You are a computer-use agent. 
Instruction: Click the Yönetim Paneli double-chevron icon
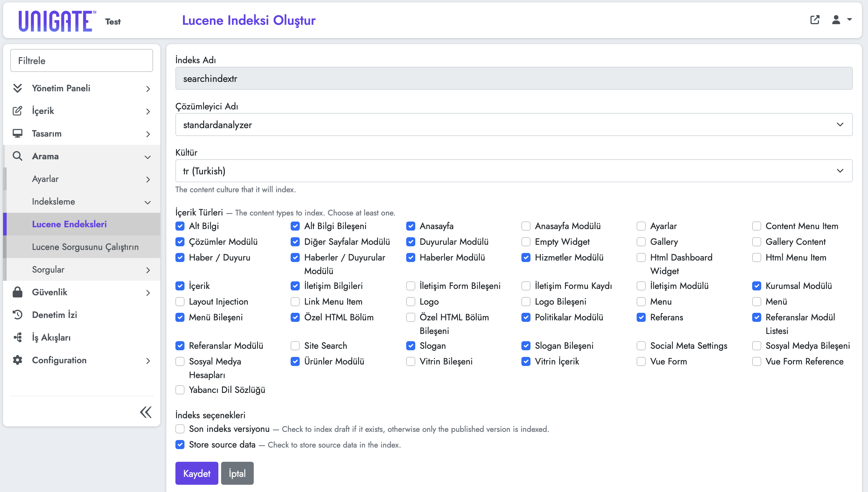17,88
